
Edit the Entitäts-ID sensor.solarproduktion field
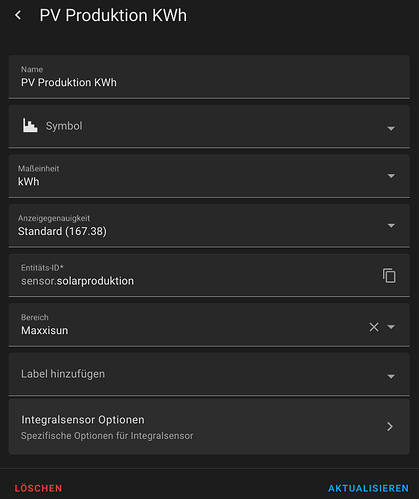click(193, 275)
